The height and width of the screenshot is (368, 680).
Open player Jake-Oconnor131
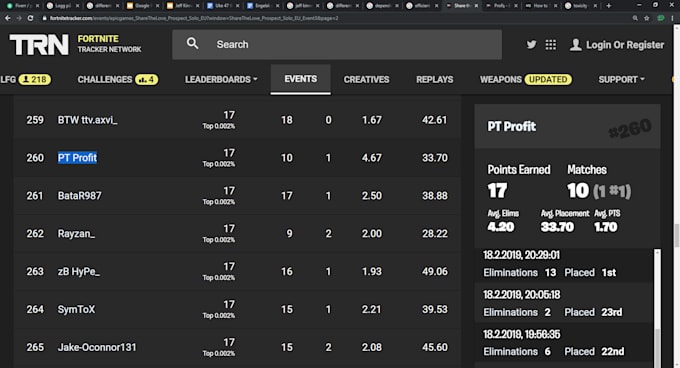pos(97,347)
